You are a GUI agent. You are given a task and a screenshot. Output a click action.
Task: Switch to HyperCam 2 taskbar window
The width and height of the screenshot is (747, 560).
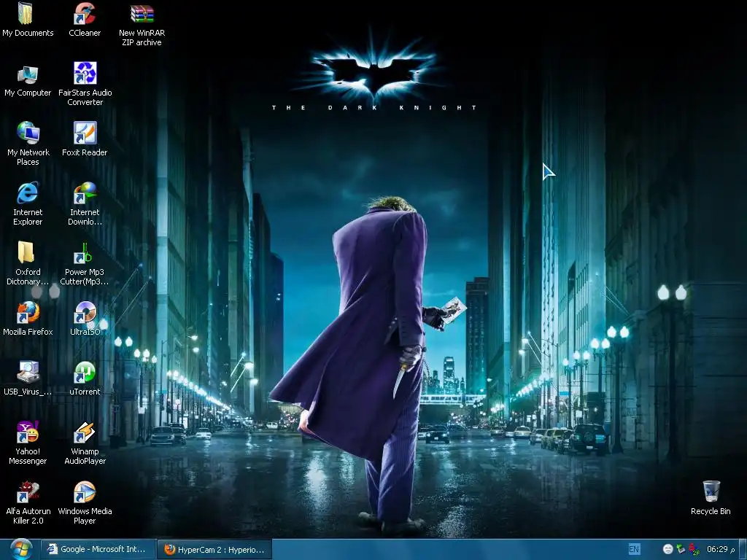click(214, 550)
